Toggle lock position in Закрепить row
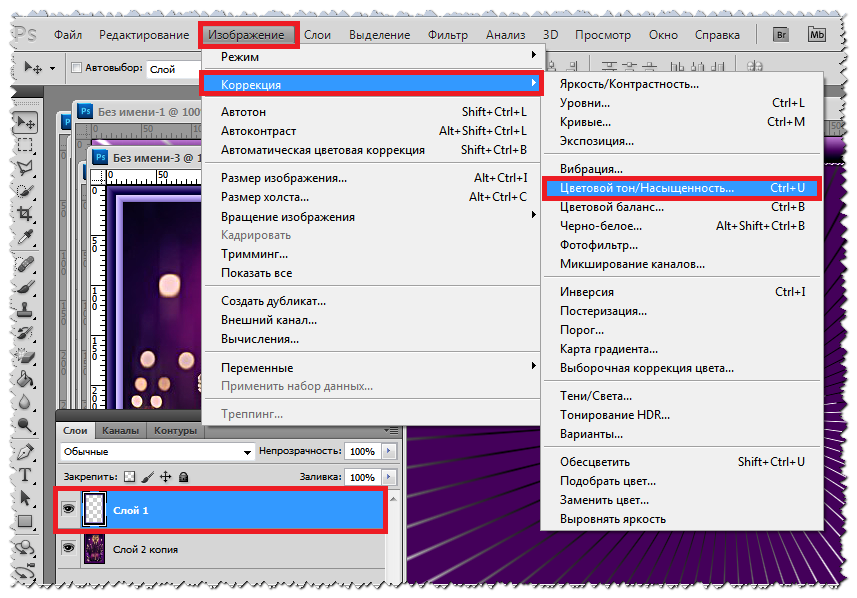This screenshot has height=598, width=857. [166, 477]
